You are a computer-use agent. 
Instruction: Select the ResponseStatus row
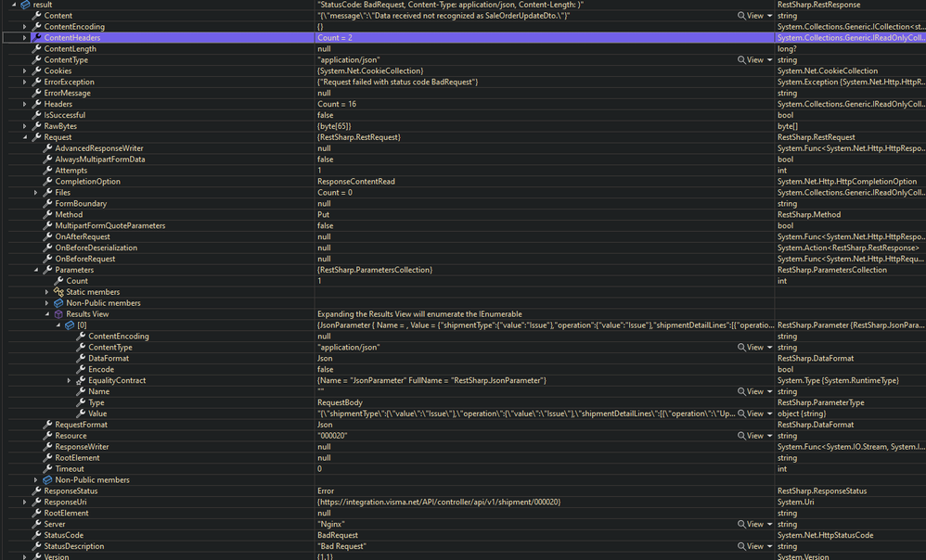tap(463, 491)
